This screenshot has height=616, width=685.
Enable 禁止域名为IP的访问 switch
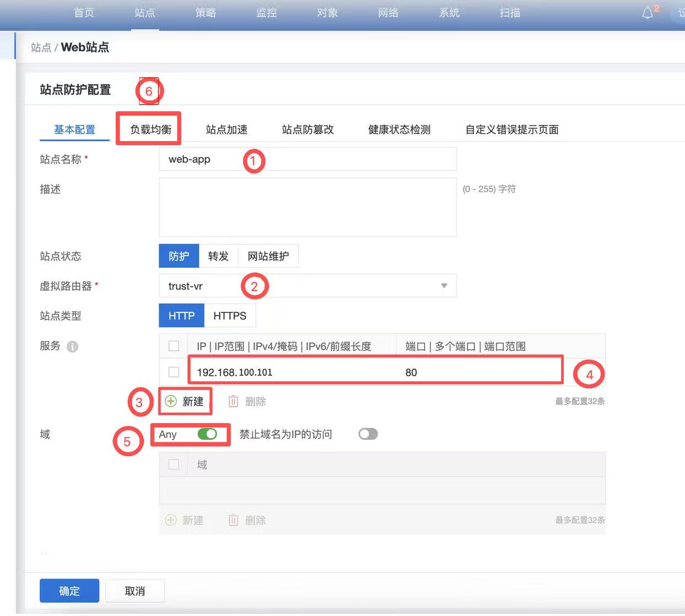coord(368,434)
